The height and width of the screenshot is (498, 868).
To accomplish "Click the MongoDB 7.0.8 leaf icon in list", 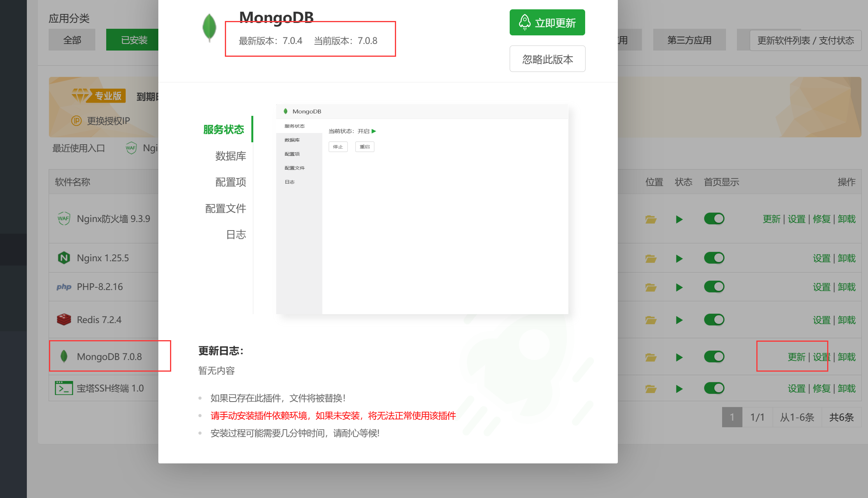I will click(64, 356).
